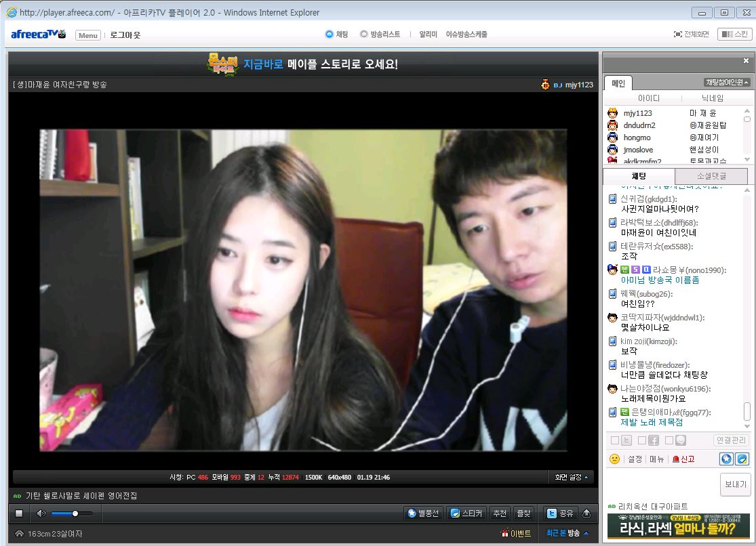
Task: Switch to the 소셜댓글 tab
Action: (x=711, y=176)
